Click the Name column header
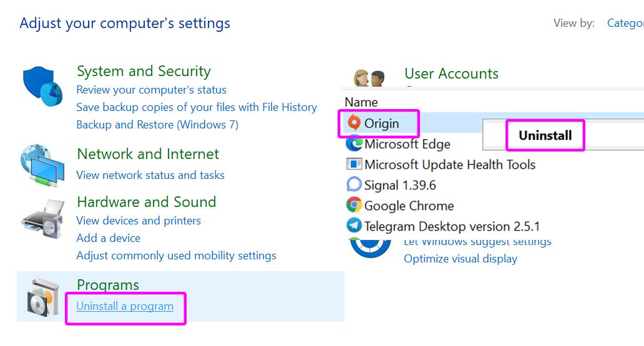This screenshot has height=346, width=644. tap(361, 102)
